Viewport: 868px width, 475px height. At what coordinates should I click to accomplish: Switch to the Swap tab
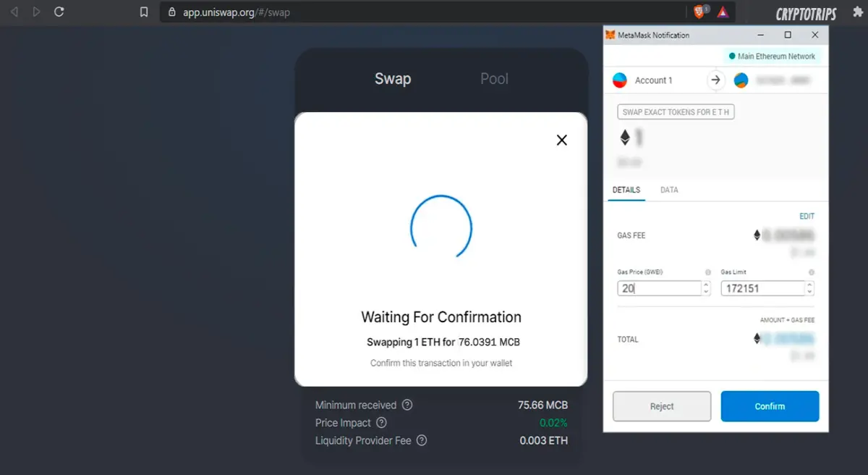pyautogui.click(x=393, y=79)
